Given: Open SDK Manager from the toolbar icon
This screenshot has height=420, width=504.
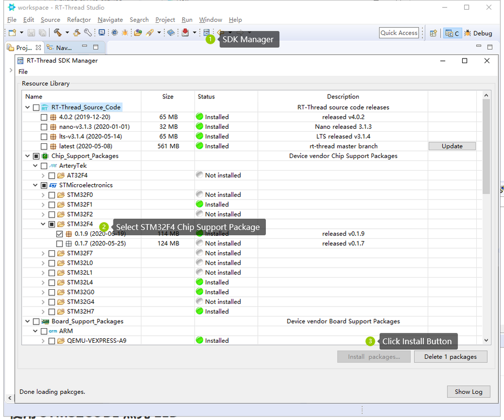Looking at the screenshot, I should pos(206,32).
